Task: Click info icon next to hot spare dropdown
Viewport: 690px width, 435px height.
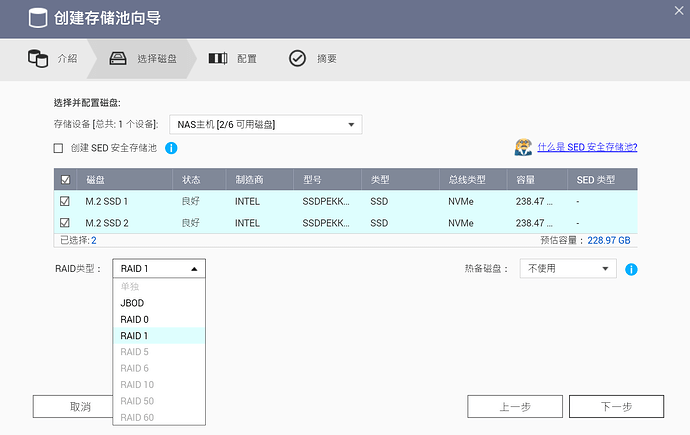Action: coord(631,269)
